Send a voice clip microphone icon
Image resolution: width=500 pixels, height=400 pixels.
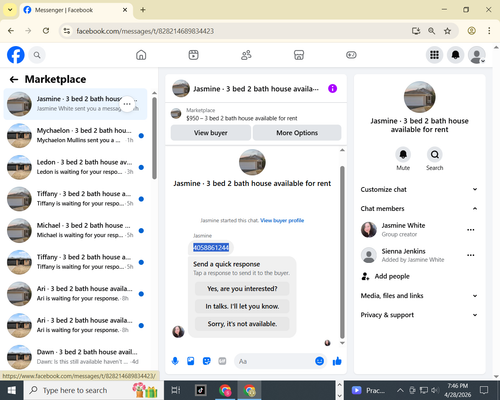(x=175, y=361)
